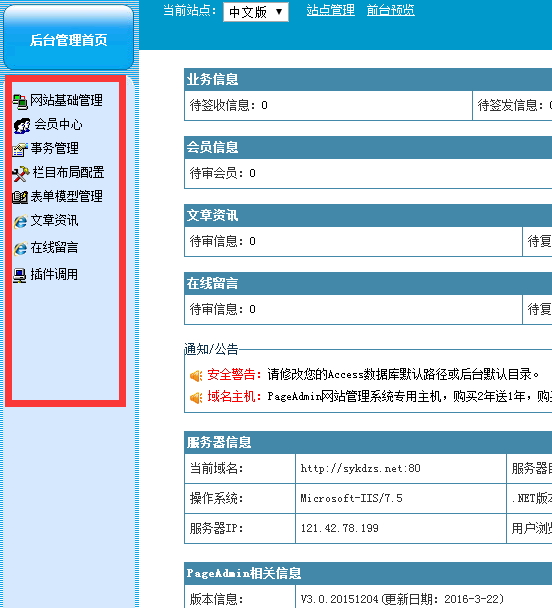The height and width of the screenshot is (608, 552).
Task: Click the 域名主机 speaker icon
Action: click(196, 397)
